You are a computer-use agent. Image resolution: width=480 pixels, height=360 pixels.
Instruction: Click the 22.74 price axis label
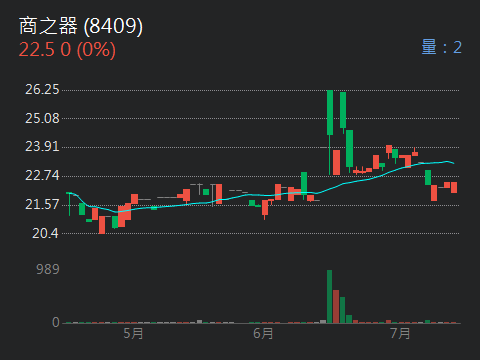point(42,175)
